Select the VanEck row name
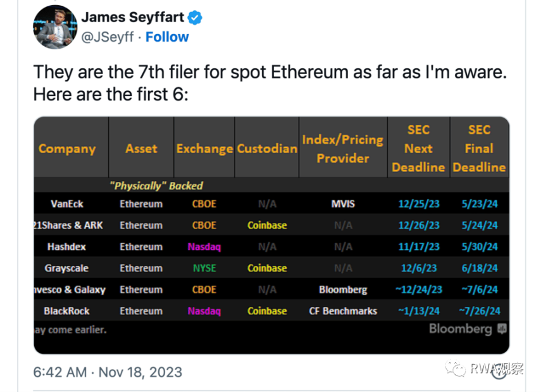541x392 pixels. coord(67,204)
